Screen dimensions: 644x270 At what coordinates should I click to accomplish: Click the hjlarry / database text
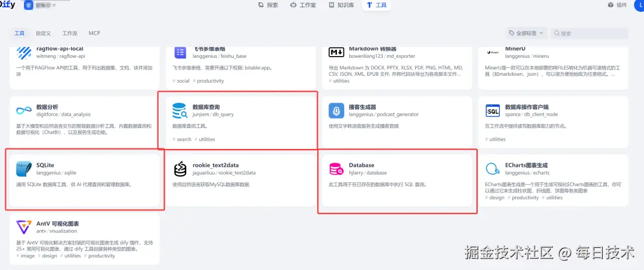coord(367,173)
